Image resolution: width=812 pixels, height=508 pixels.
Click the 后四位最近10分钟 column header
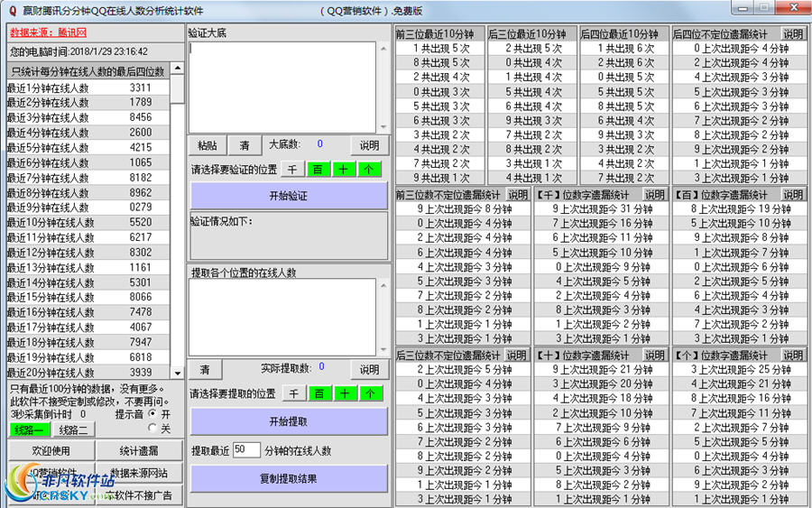(624, 34)
